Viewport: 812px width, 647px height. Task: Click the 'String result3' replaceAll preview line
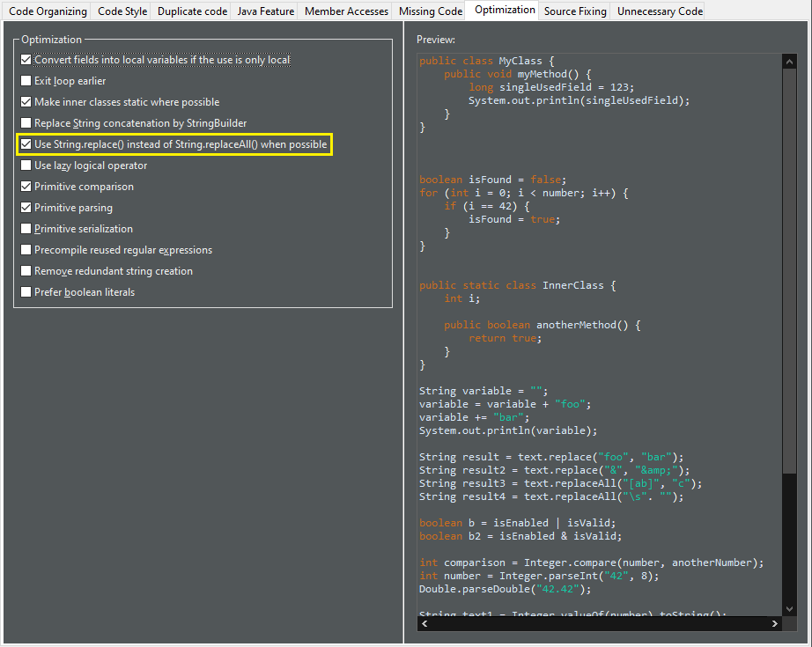(561, 483)
